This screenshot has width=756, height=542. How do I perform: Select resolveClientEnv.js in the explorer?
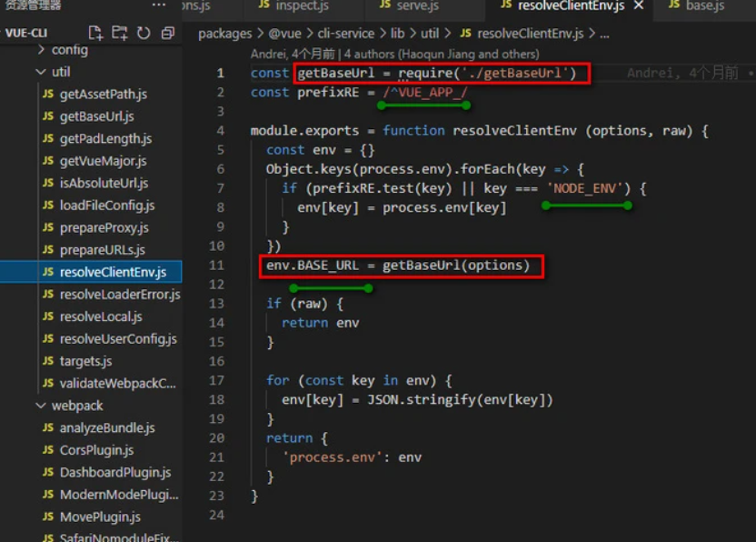click(91, 272)
